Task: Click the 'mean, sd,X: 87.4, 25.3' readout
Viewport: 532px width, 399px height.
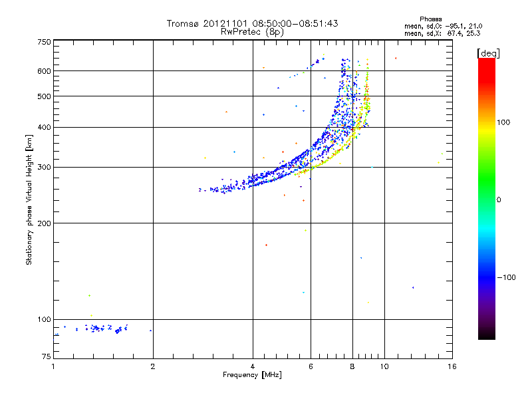Action: tap(442, 33)
